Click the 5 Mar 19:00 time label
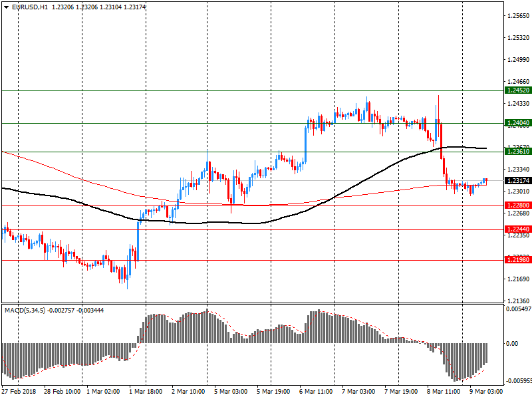The height and width of the screenshot is (399, 532). 273,391
